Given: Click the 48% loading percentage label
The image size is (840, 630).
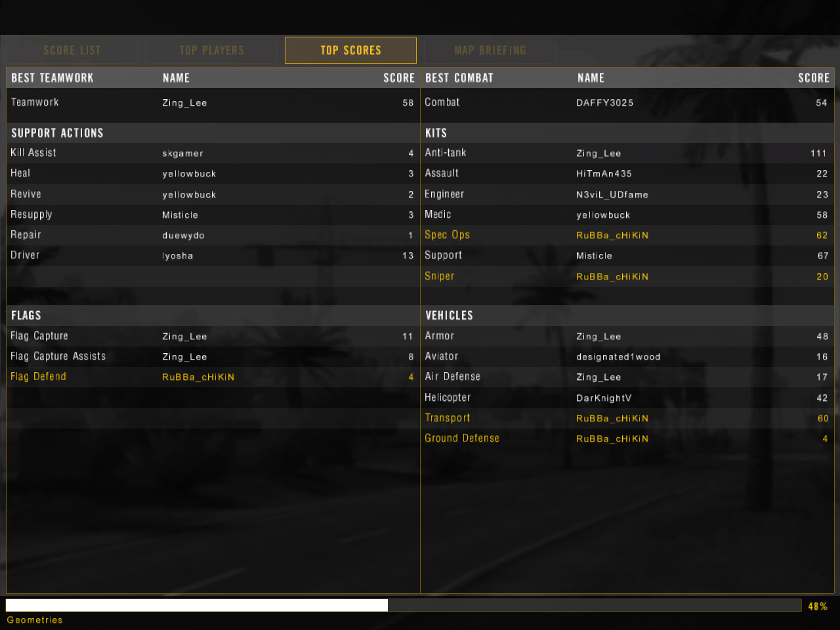Looking at the screenshot, I should click(x=817, y=606).
